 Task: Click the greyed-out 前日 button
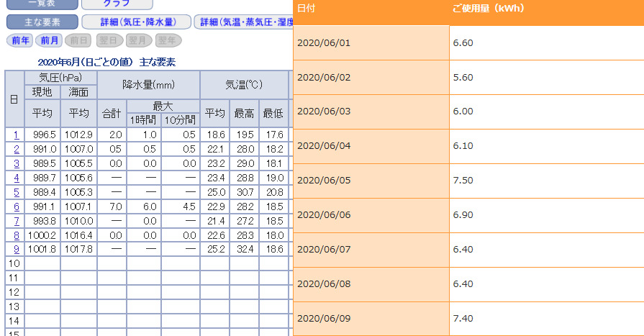pos(79,40)
